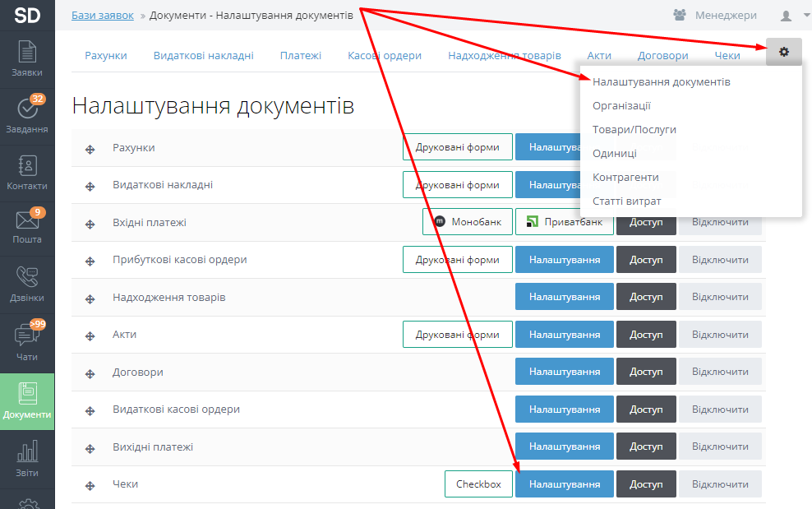Open Чати chats section
Image resolution: width=812 pixels, height=509 pixels.
pos(27,342)
